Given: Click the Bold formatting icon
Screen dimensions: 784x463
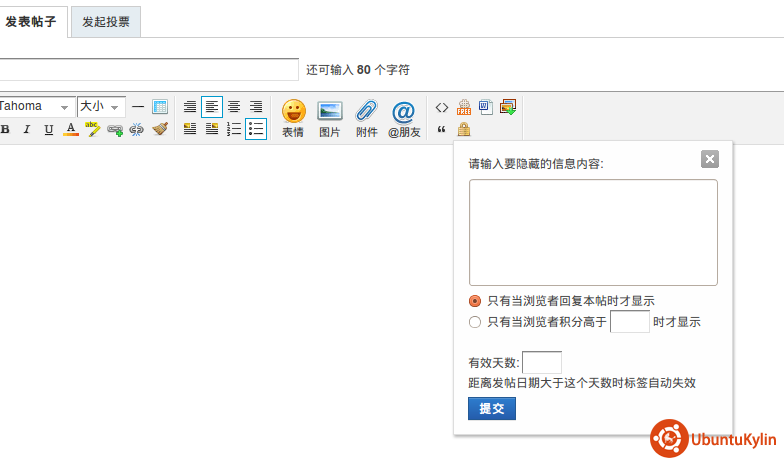Looking at the screenshot, I should point(5,129).
